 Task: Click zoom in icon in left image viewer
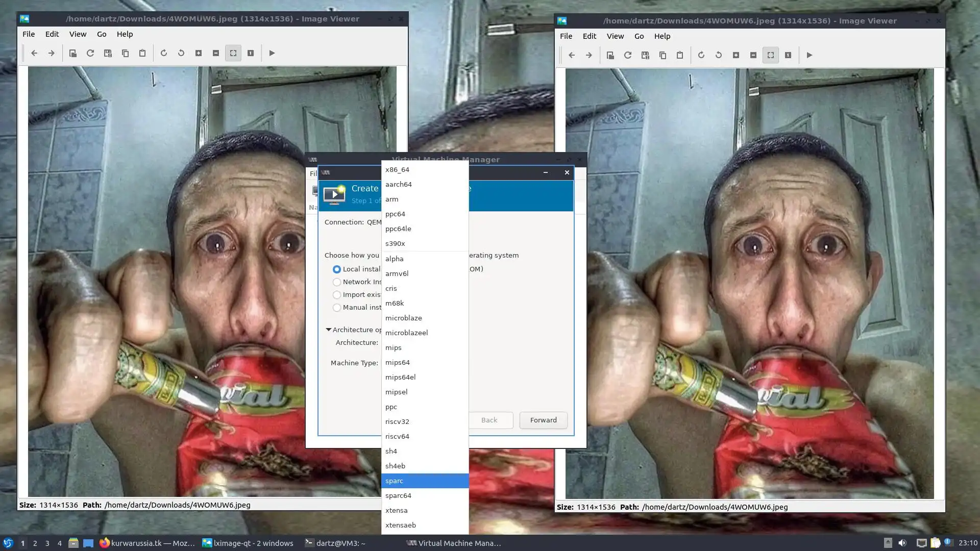(199, 53)
